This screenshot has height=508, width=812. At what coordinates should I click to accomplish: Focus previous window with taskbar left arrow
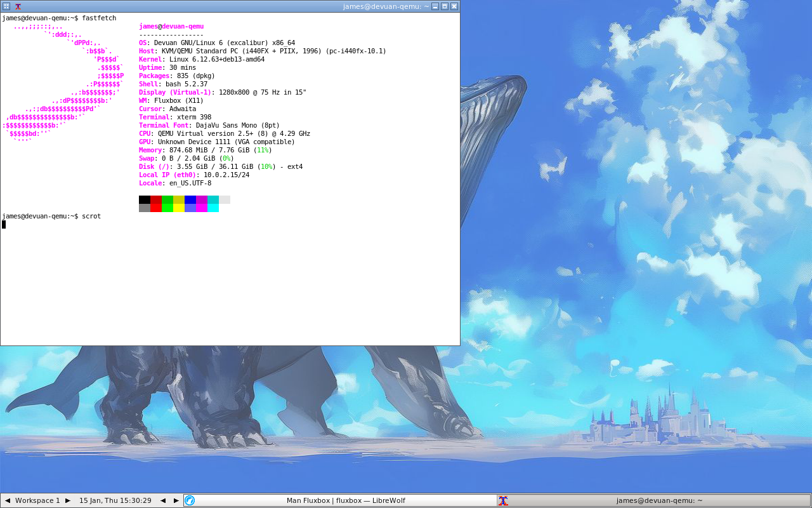point(163,500)
